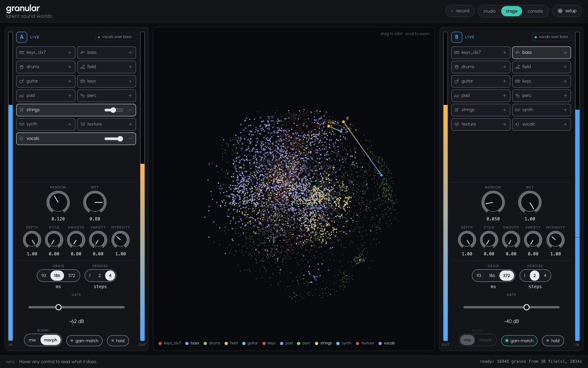The width and height of the screenshot is (588, 368).
Task: Toggle the record button
Action: pyautogui.click(x=460, y=11)
